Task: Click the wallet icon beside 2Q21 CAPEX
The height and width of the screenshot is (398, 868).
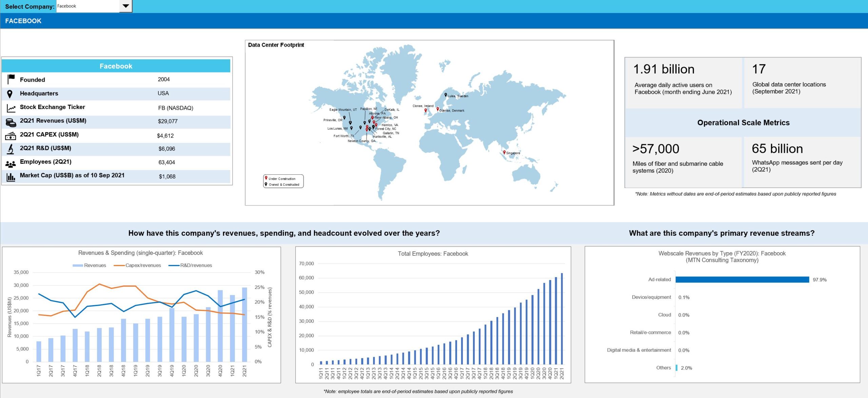Action: 11,136
